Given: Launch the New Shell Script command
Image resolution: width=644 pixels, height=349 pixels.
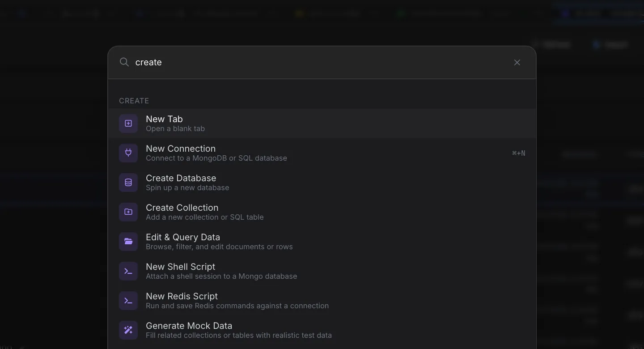Looking at the screenshot, I should (322, 271).
